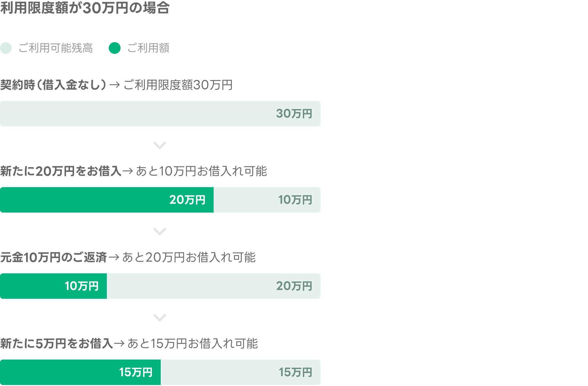Click the chevron above 新たに5万円をお借入 heading
The image size is (588, 386).
(160, 317)
